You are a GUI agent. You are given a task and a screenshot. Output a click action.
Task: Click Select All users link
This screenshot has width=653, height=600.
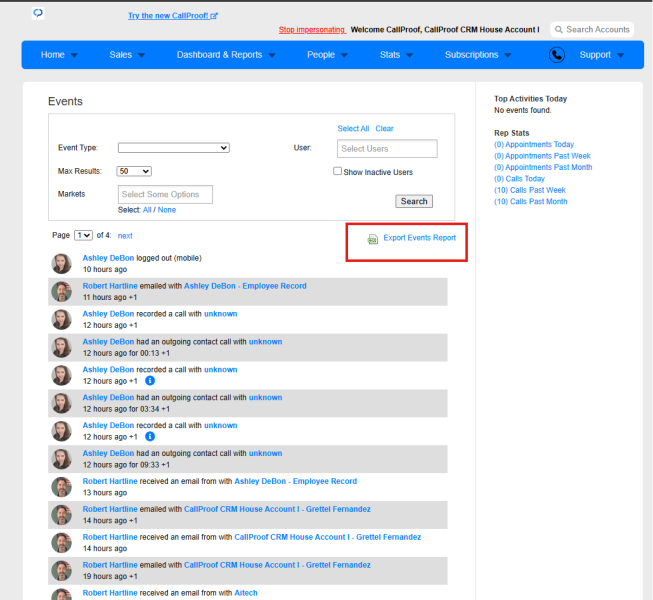coord(353,128)
